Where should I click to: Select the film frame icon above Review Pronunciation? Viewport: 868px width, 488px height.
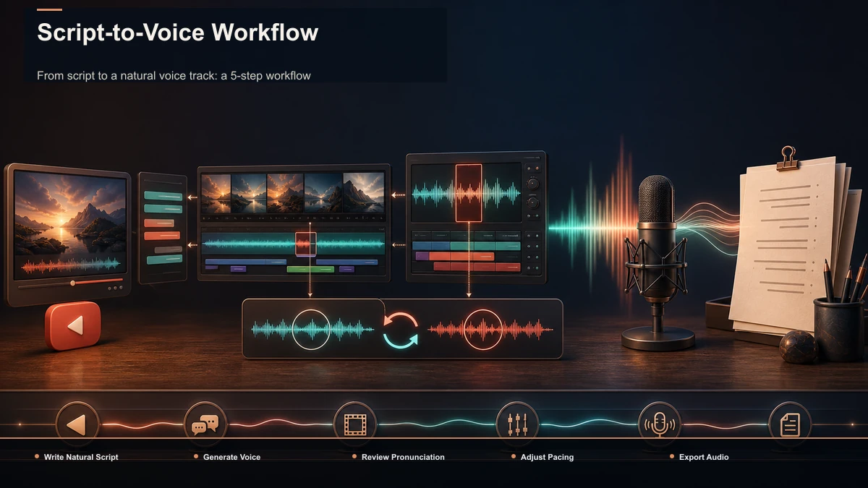tap(354, 424)
